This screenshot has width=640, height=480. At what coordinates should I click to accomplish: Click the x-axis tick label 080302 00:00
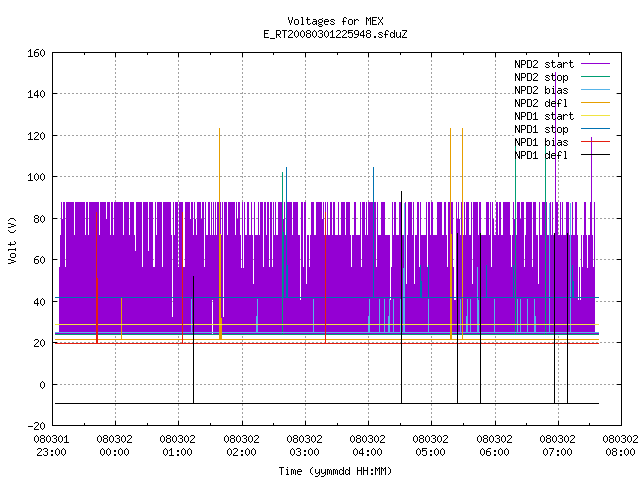click(x=115, y=446)
